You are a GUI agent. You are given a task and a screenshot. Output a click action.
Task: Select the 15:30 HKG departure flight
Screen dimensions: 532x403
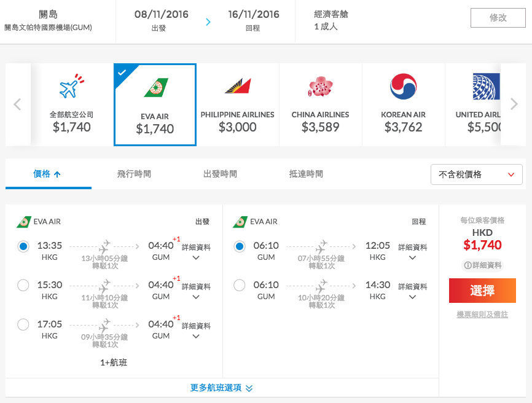(x=23, y=285)
